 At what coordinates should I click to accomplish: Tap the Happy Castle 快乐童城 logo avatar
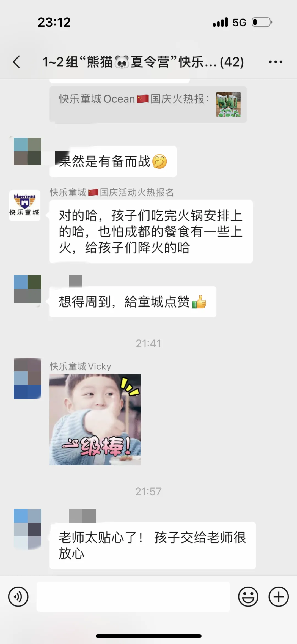[x=25, y=205]
